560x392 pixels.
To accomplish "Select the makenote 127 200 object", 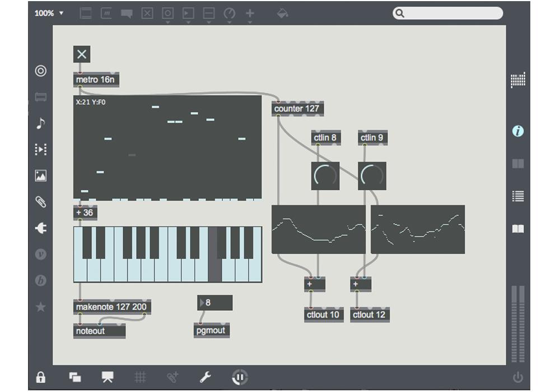I will (x=112, y=307).
